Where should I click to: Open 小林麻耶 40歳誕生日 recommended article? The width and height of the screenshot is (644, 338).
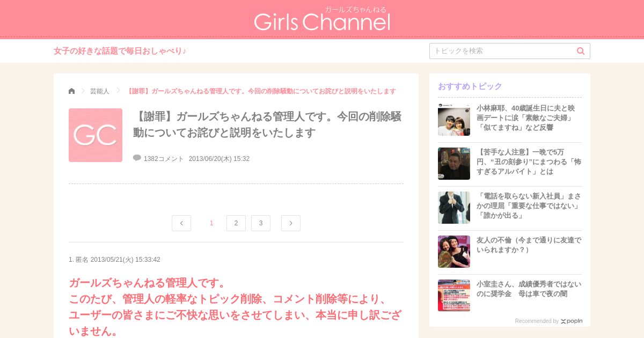[x=526, y=118]
